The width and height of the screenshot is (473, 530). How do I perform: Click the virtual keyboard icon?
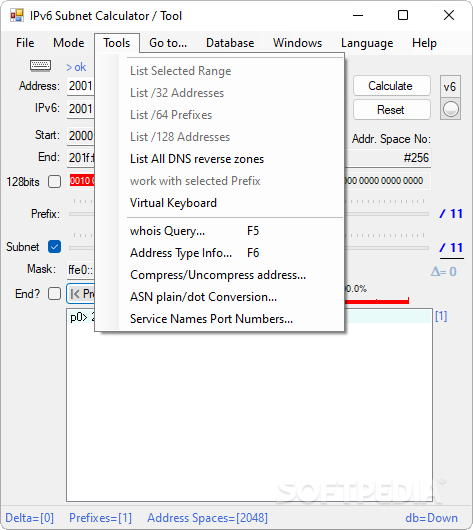pyautogui.click(x=41, y=66)
